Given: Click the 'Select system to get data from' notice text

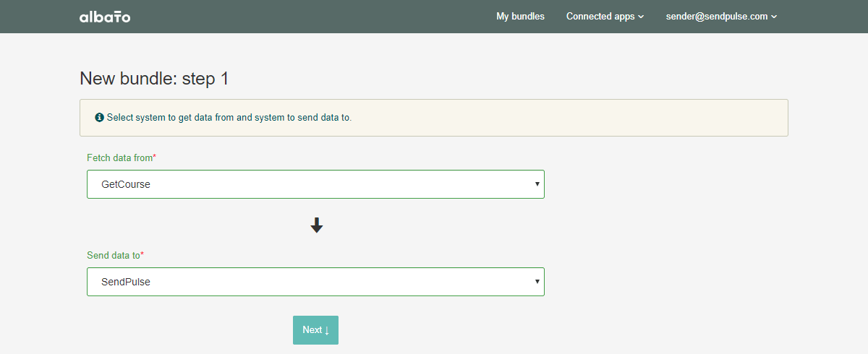Looking at the screenshot, I should click(x=229, y=118).
